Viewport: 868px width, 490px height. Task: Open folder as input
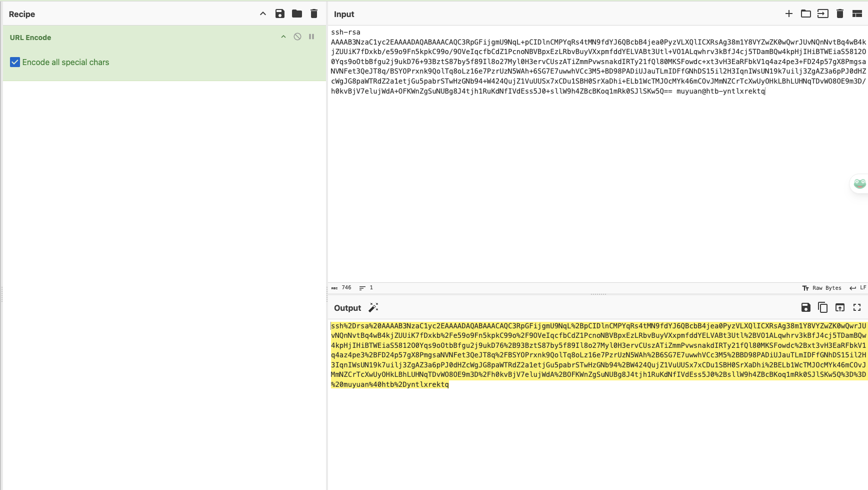806,14
